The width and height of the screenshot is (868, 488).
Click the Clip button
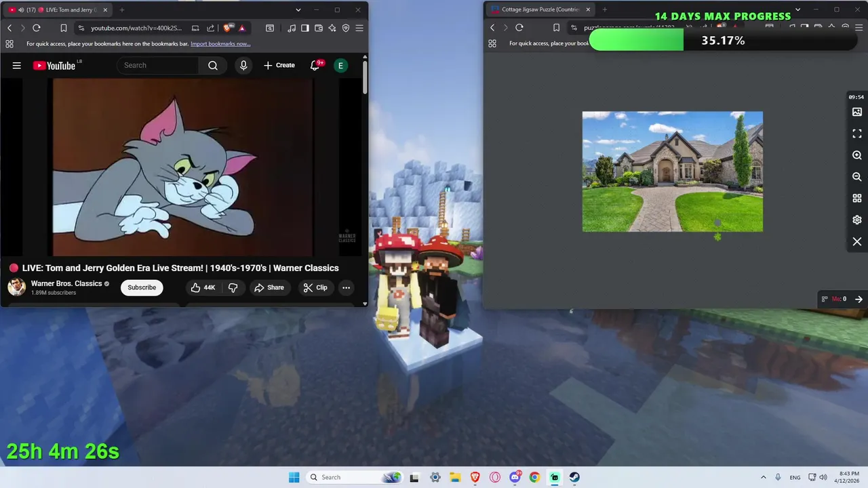tap(315, 287)
